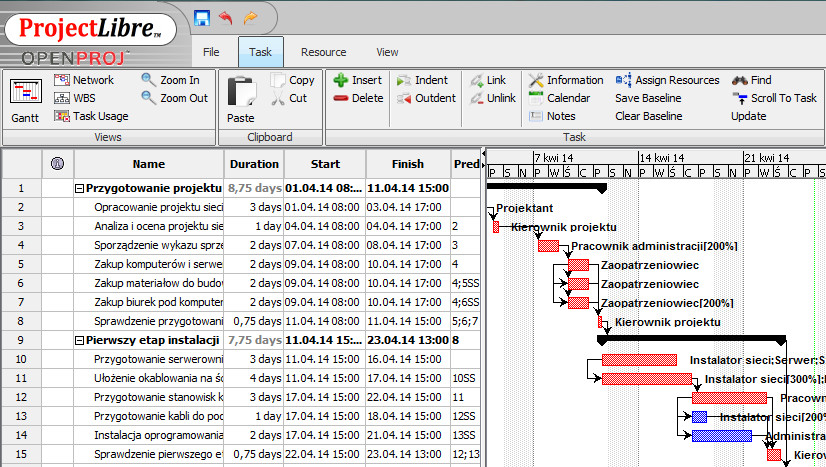This screenshot has width=826, height=467.
Task: Open the View ribbon tab
Action: click(387, 52)
